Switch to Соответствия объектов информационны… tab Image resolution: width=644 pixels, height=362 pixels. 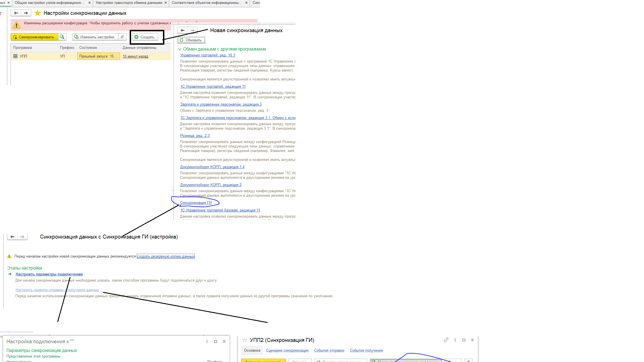(x=207, y=3)
